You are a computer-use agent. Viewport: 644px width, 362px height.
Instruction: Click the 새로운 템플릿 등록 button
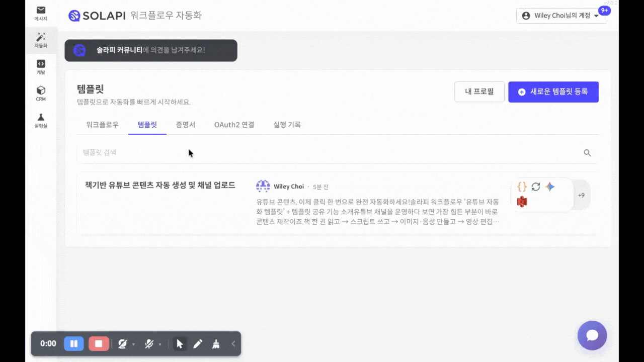(553, 92)
